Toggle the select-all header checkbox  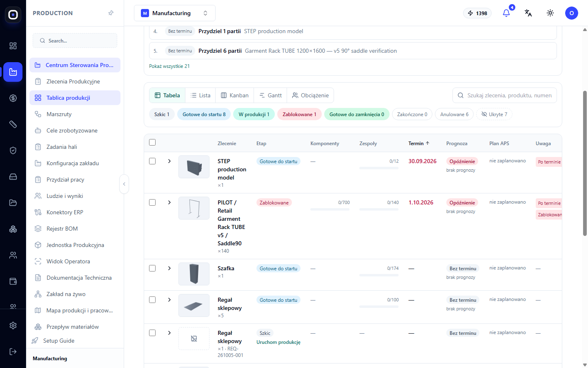(x=152, y=142)
